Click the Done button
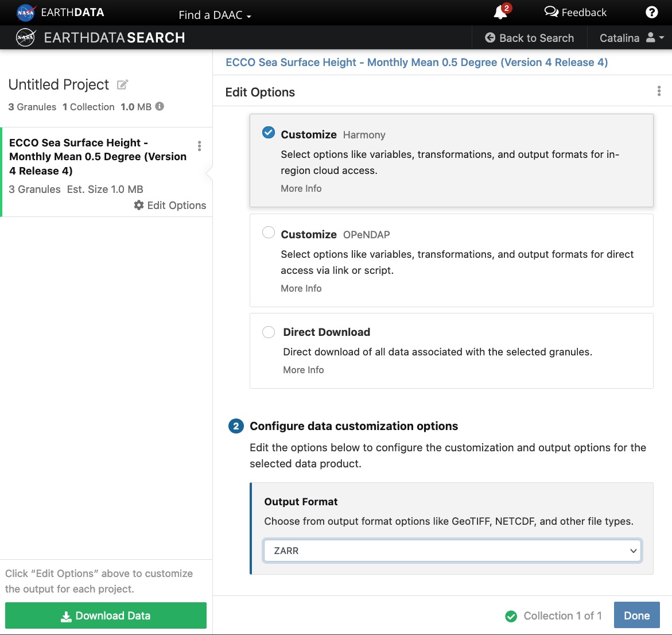The image size is (672, 635). (636, 615)
